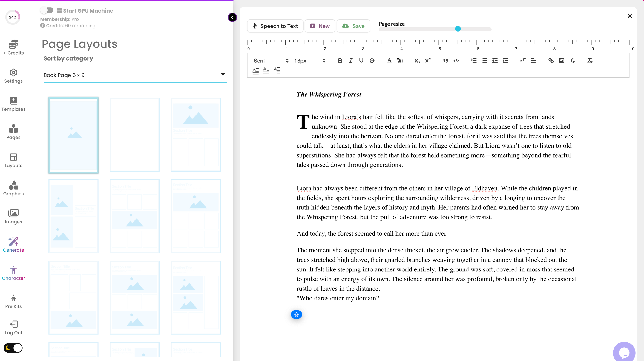Select the blank page layout thumbnail
The image size is (644, 361).
[x=134, y=135]
